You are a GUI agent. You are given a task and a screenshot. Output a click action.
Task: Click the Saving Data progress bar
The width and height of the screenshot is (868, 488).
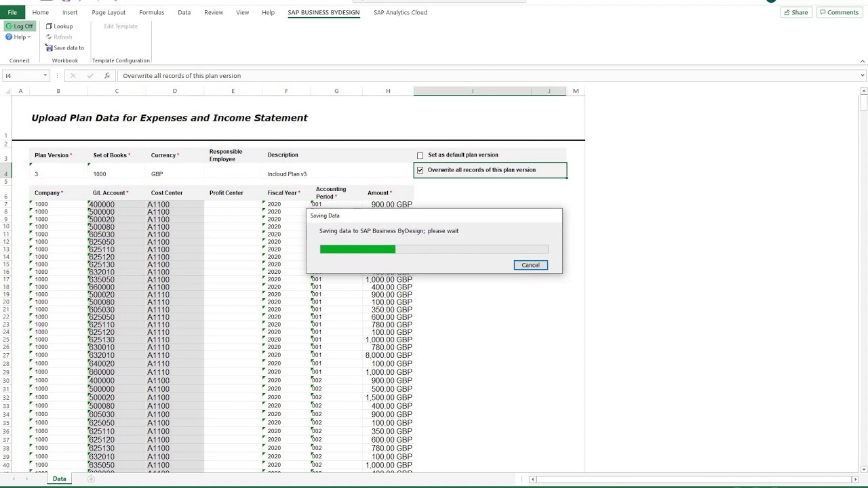(434, 249)
